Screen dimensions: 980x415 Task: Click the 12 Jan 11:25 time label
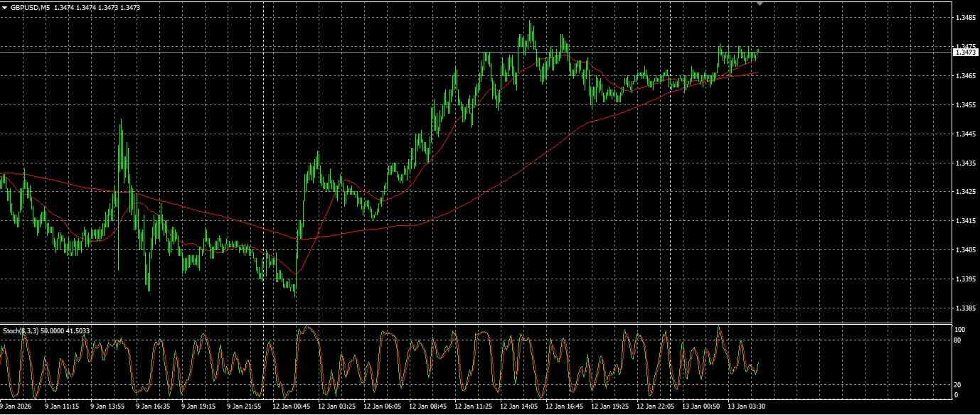click(x=473, y=406)
